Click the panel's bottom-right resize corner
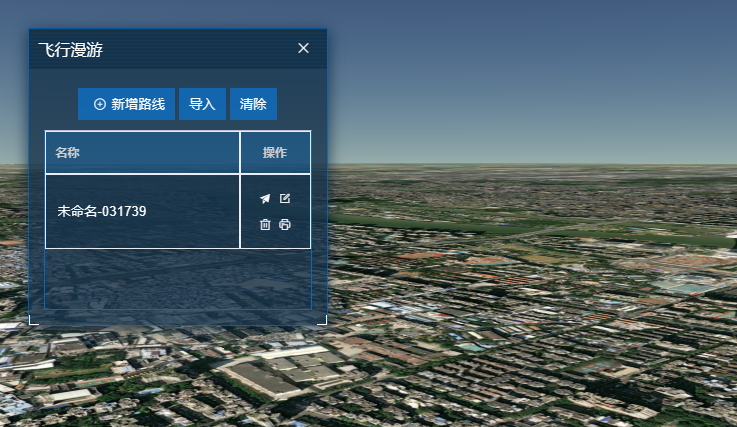The image size is (737, 427). coord(322,320)
